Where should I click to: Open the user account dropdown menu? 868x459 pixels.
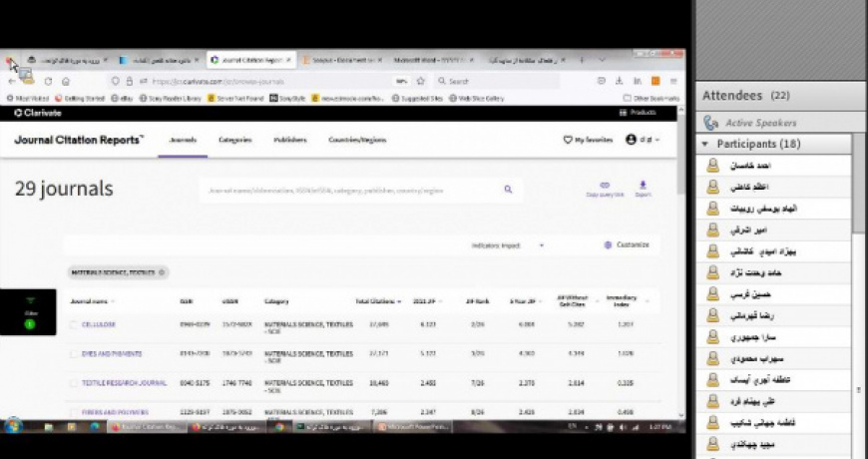point(643,140)
